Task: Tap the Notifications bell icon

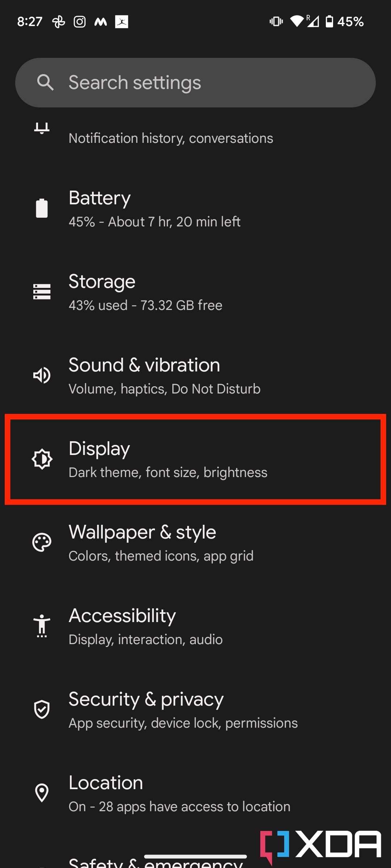Action: 41,128
